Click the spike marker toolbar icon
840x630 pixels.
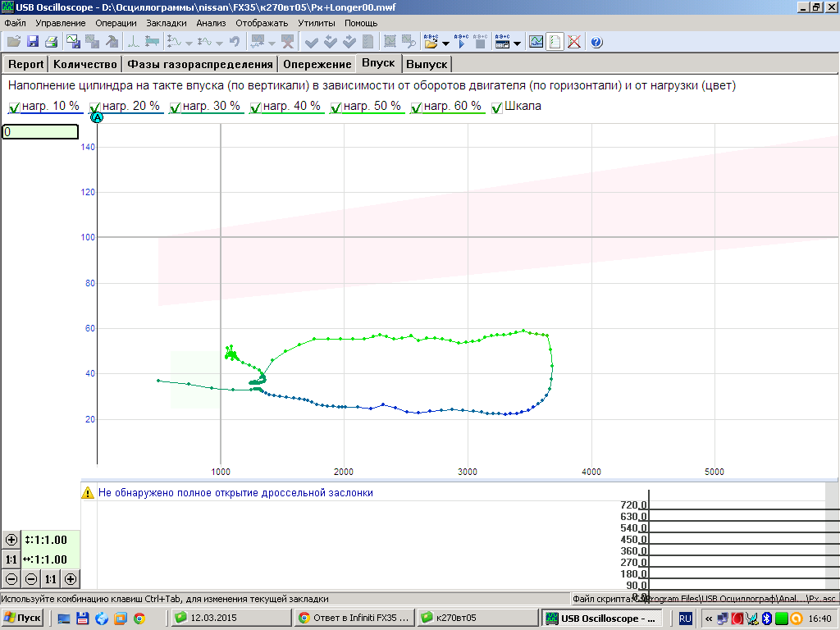click(133, 42)
